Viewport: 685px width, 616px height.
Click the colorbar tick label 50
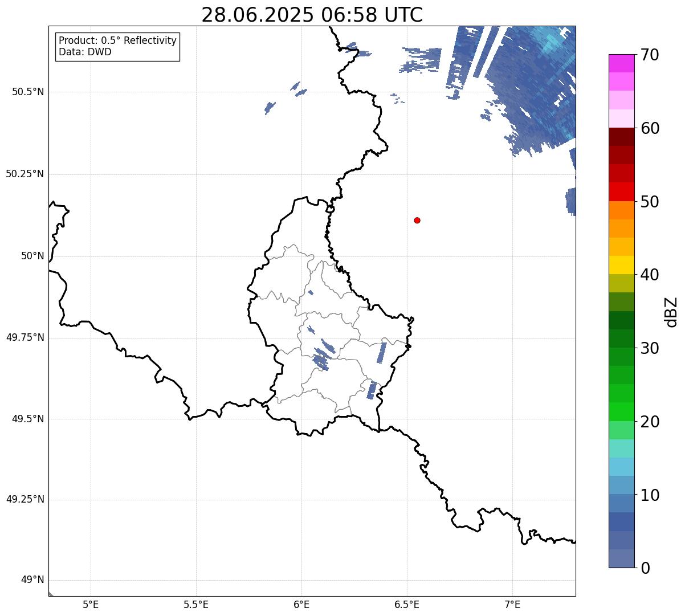coord(650,202)
